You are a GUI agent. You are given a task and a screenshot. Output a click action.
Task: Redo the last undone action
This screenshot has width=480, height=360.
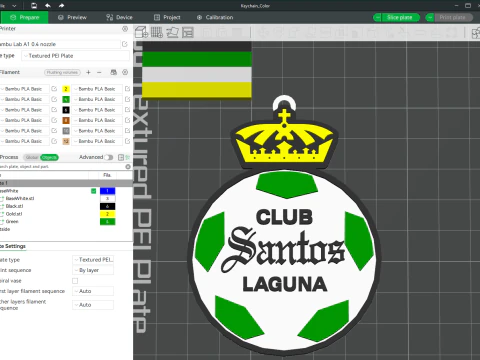[x=61, y=6]
